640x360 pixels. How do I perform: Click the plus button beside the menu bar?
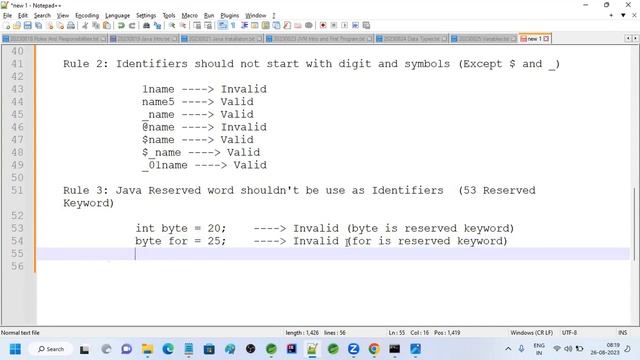(611, 16)
